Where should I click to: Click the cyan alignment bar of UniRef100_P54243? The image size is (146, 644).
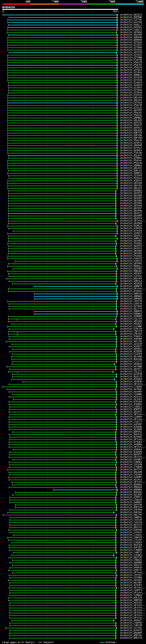point(63,65)
